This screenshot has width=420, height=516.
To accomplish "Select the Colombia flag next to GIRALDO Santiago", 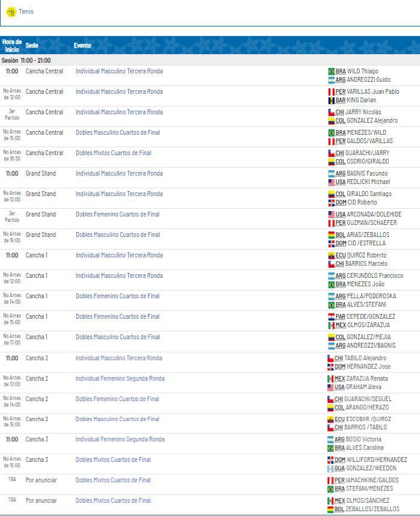I will click(x=330, y=195).
